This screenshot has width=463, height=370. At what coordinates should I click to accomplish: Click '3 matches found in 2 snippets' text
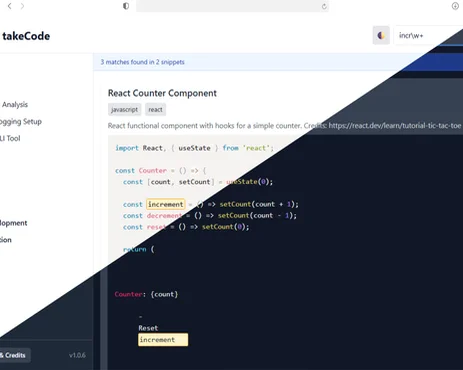[142, 62]
